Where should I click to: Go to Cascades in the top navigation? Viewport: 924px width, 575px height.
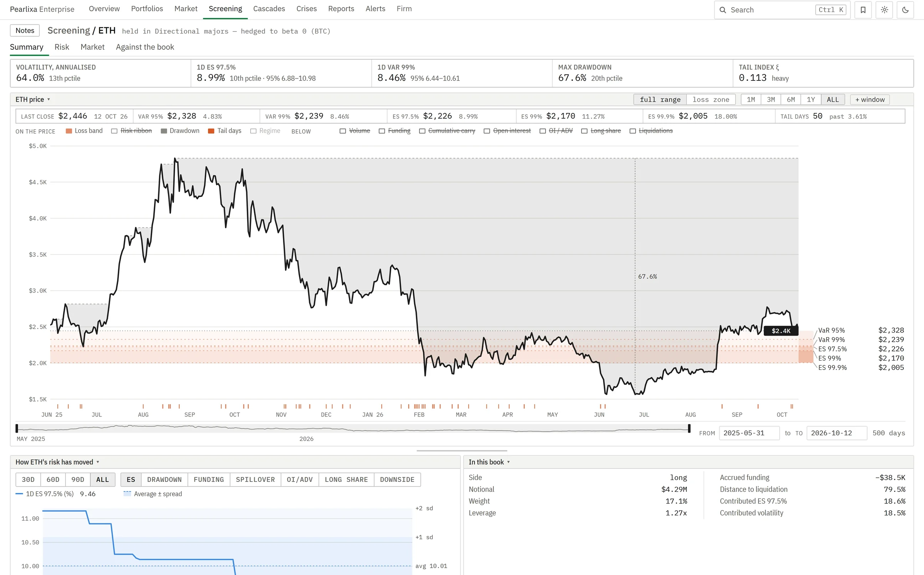point(269,8)
